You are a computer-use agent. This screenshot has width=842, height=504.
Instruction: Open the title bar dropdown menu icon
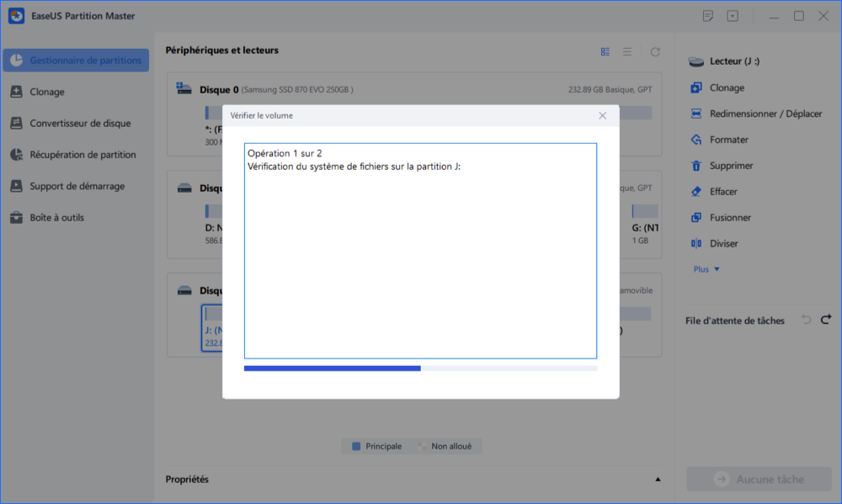(733, 16)
